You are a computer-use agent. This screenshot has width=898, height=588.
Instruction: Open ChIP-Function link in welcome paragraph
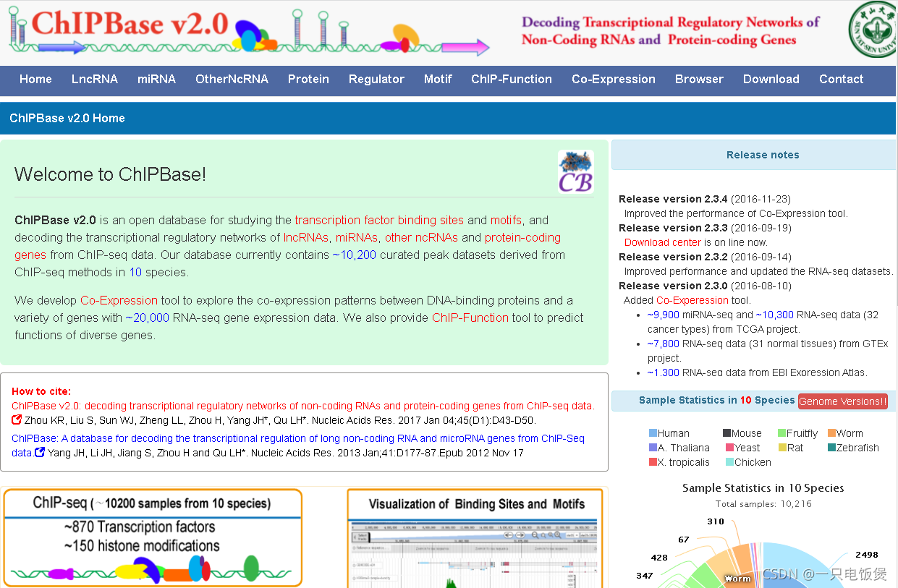470,318
